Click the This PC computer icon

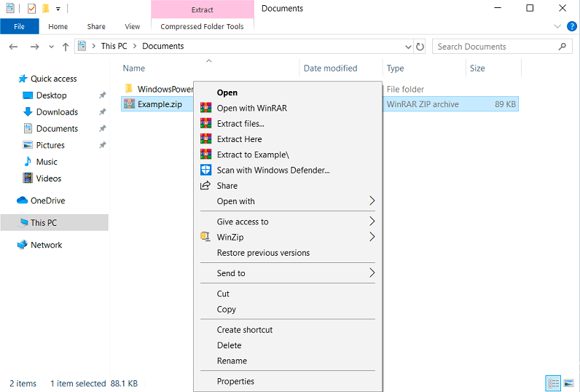[x=23, y=222]
